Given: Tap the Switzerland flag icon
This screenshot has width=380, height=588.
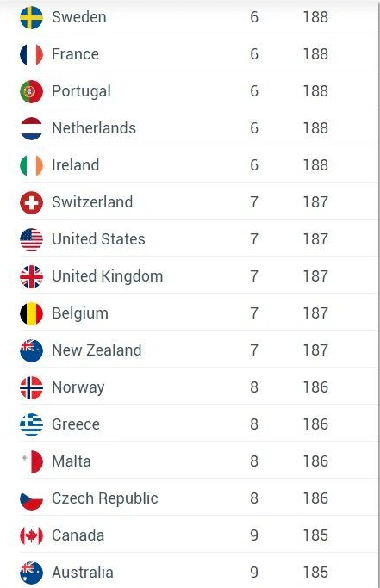Looking at the screenshot, I should [31, 202].
